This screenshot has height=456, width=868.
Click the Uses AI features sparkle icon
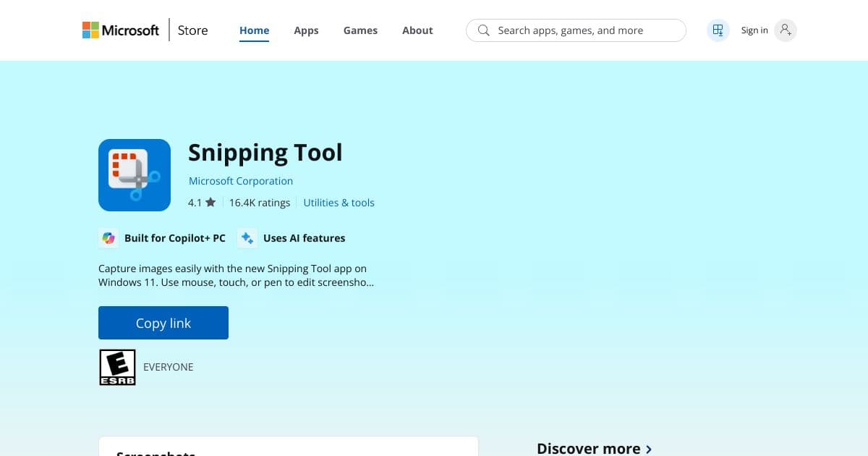[x=247, y=237]
